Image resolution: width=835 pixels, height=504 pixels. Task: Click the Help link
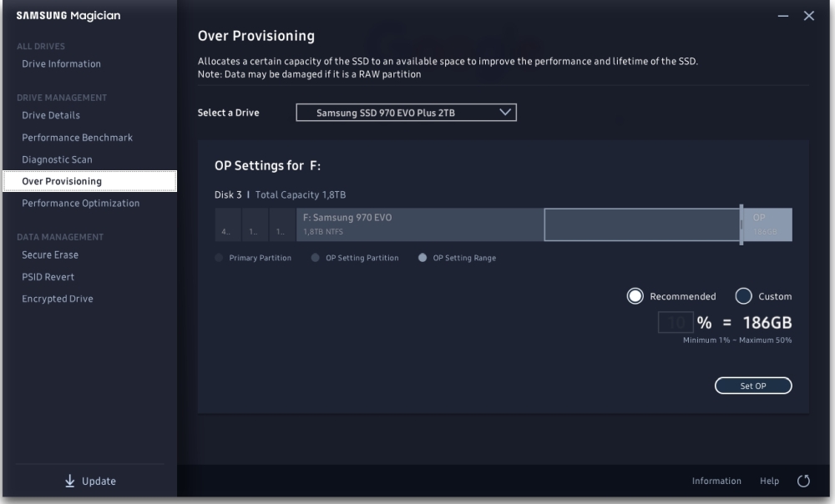769,481
